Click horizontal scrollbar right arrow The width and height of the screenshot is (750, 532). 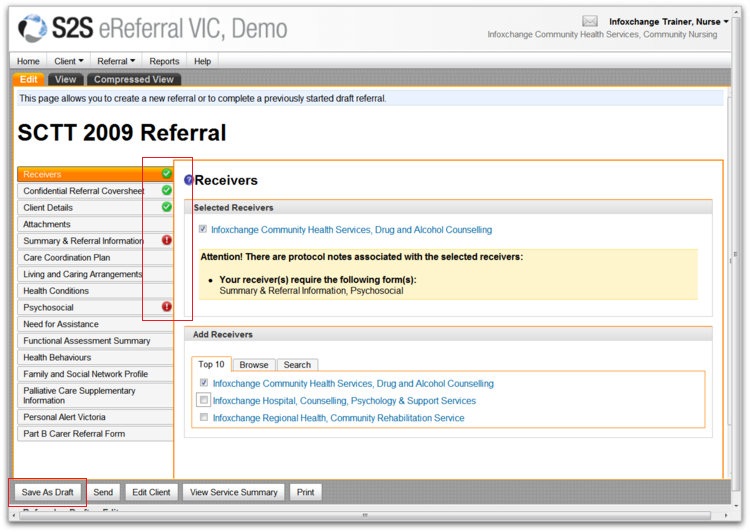(x=726, y=515)
